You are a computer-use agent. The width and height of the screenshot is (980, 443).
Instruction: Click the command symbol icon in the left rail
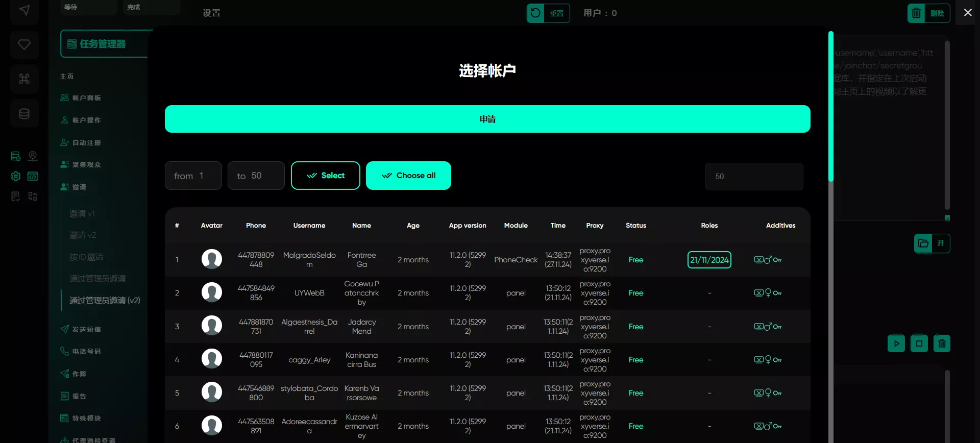(24, 79)
